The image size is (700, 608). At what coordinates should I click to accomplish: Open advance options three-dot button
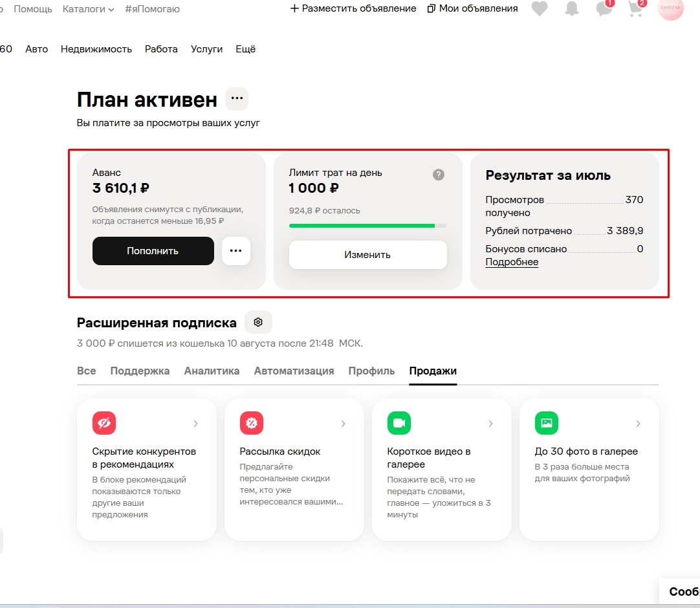[235, 250]
